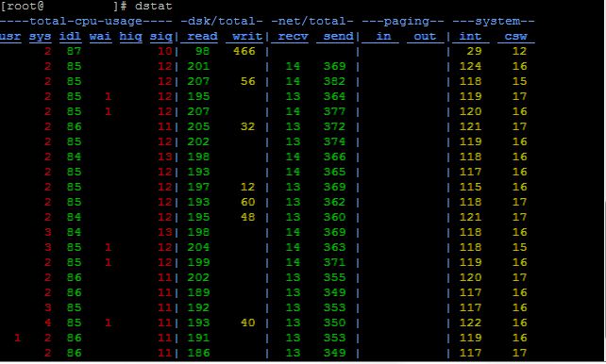Select the send value '382'
This screenshot has width=606, height=364.
(335, 81)
